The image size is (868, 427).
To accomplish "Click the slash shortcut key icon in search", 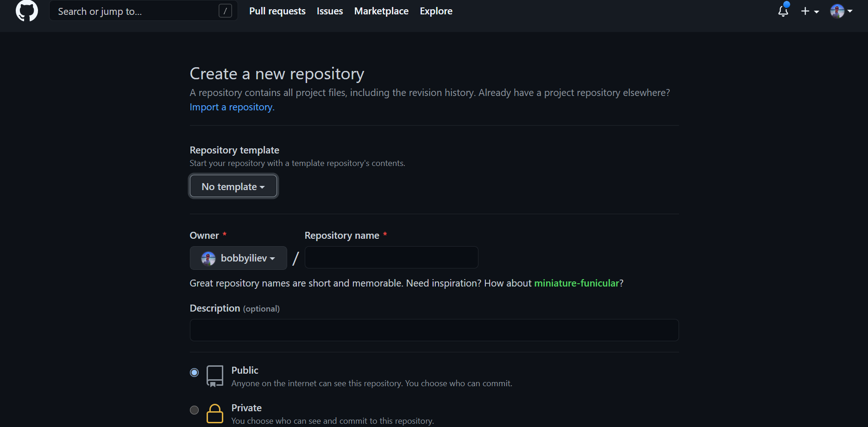I will point(225,11).
